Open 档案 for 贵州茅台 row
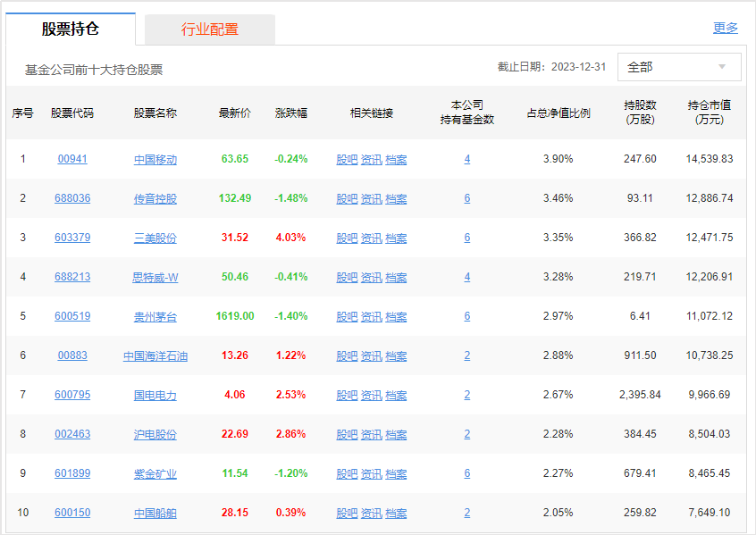This screenshot has height=535, width=756. tap(397, 317)
